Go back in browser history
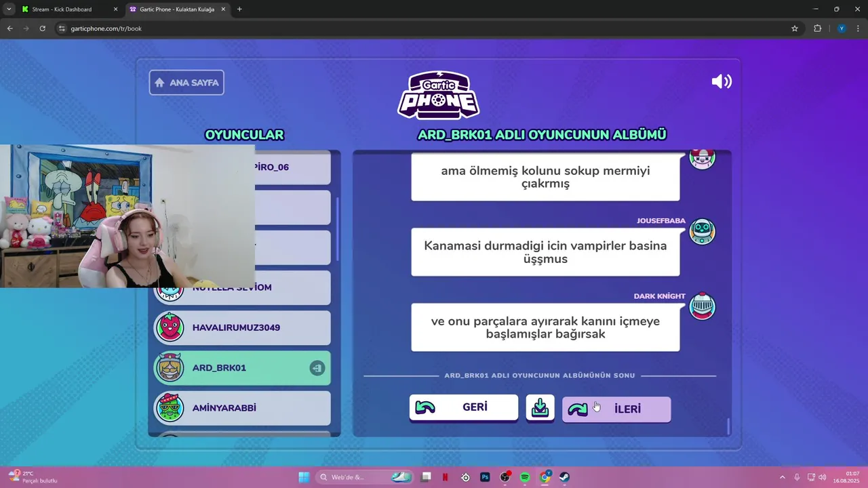868x488 pixels. pos(9,28)
